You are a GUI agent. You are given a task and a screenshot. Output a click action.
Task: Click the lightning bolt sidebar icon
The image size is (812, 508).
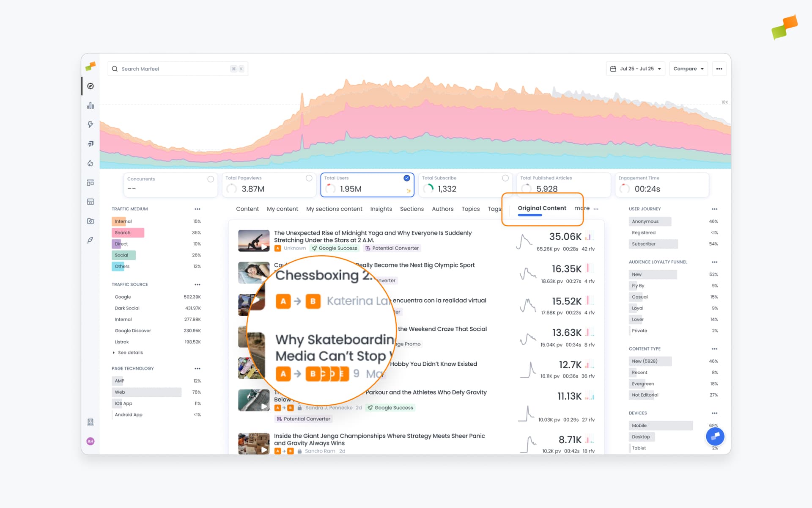click(x=91, y=124)
